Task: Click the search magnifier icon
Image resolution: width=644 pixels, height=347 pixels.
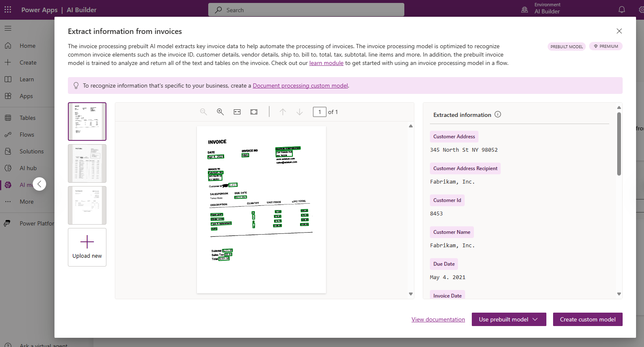Action: click(x=218, y=10)
